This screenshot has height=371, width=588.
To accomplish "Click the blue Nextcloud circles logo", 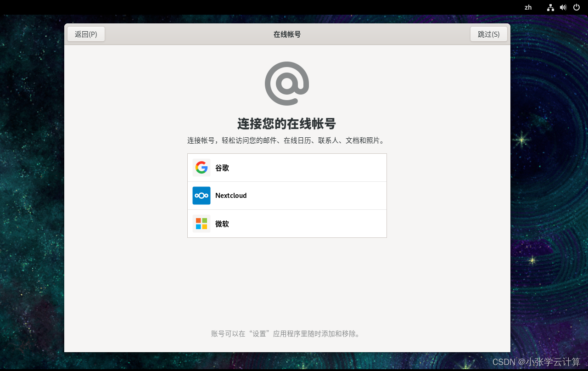I will [201, 195].
